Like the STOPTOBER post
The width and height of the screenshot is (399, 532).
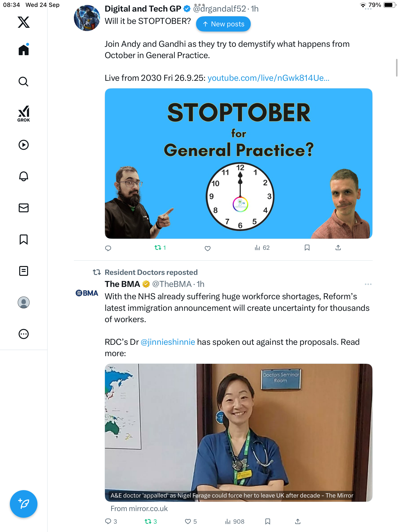(208, 248)
